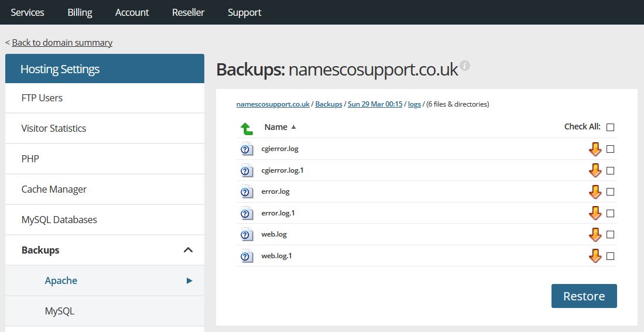Click the logs breadcrumb link
Screen dimensions: 644x332
[x=415, y=104]
